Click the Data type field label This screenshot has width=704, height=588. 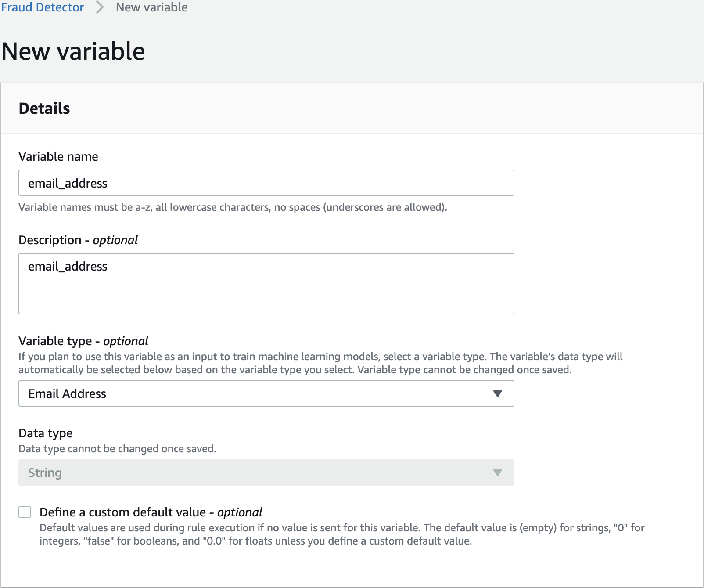[x=46, y=433]
